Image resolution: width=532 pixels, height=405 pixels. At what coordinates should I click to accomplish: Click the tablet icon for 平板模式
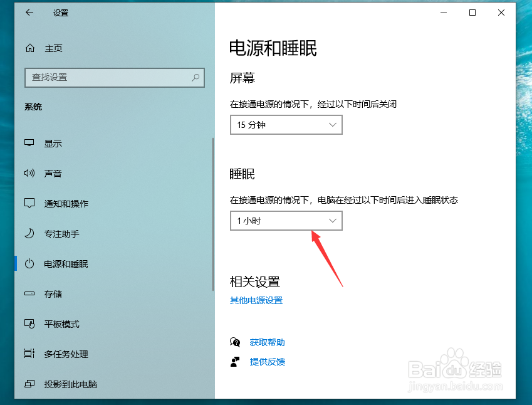click(29, 324)
